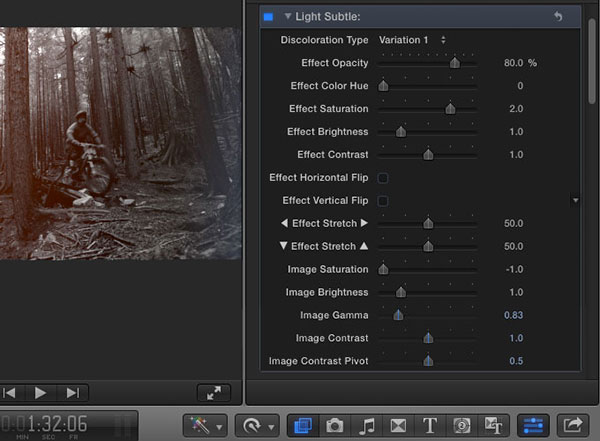The image size is (600, 441).
Task: Go to previous edit point
Action: (9, 393)
